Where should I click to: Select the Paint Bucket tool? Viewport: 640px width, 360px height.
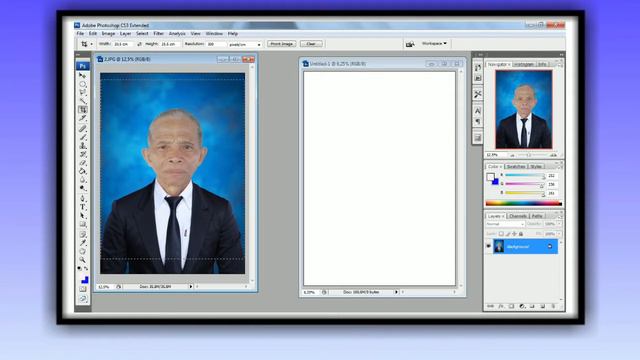[x=82, y=171]
